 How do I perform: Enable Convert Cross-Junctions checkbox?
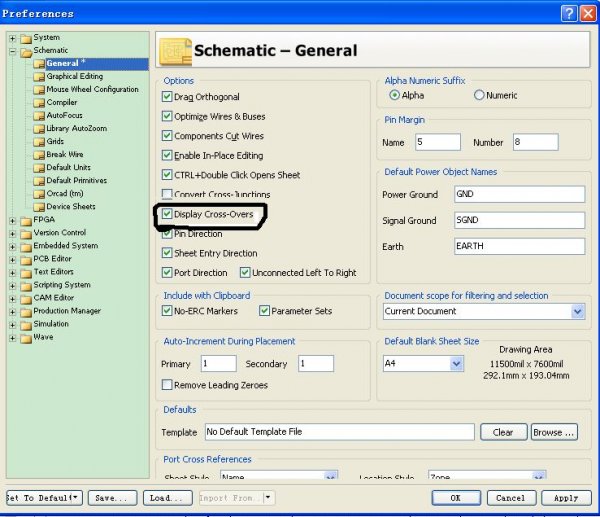(x=167, y=194)
